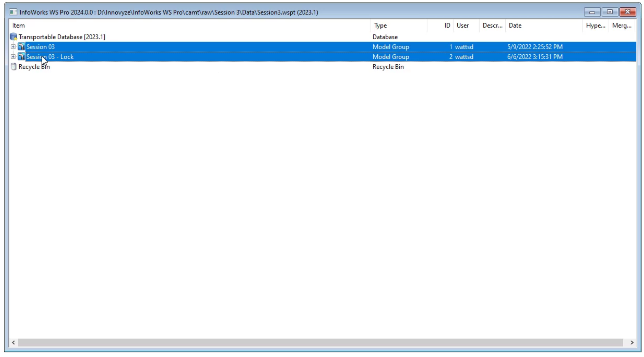Viewport: 644px width, 357px height.
Task: Select the Session 03 row label
Action: (x=40, y=47)
